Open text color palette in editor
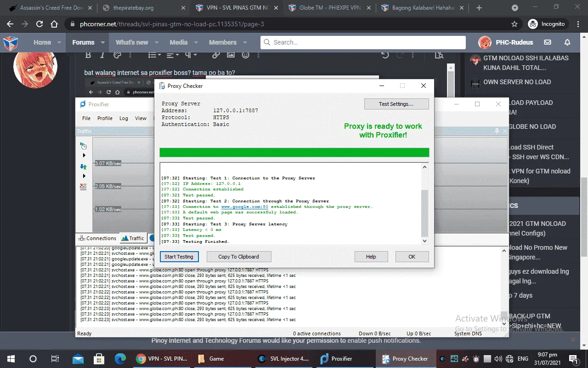 click(117, 55)
